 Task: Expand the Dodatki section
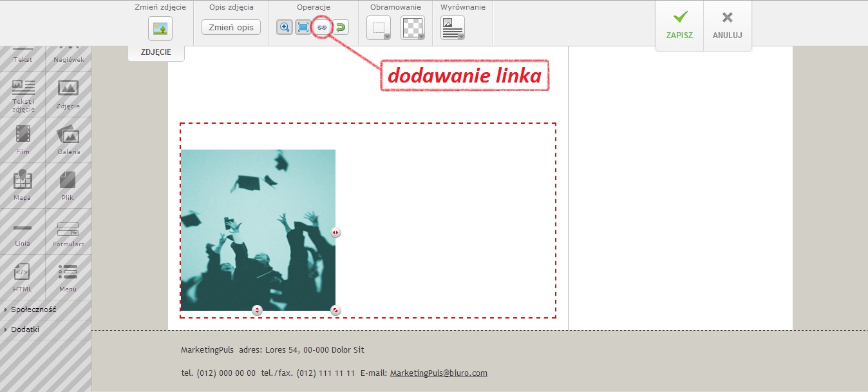click(25, 329)
